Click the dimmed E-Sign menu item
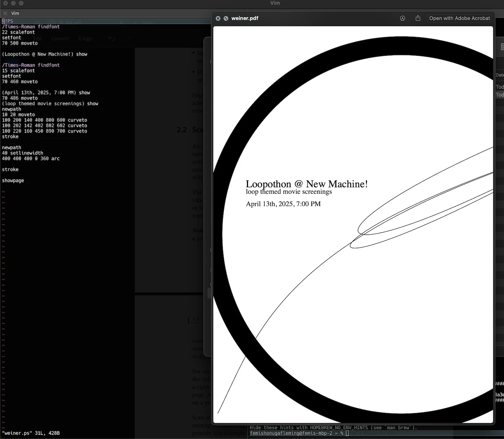 click(x=85, y=39)
